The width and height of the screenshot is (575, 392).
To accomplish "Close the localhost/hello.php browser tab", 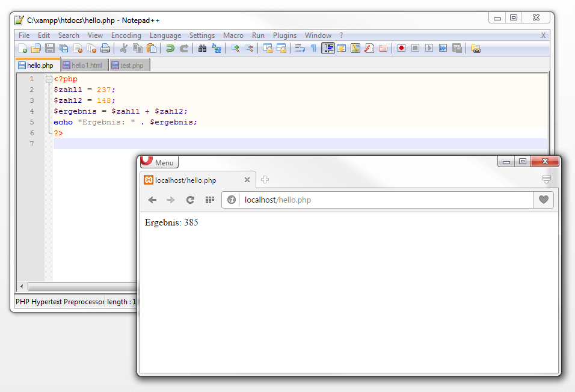I will (x=247, y=180).
